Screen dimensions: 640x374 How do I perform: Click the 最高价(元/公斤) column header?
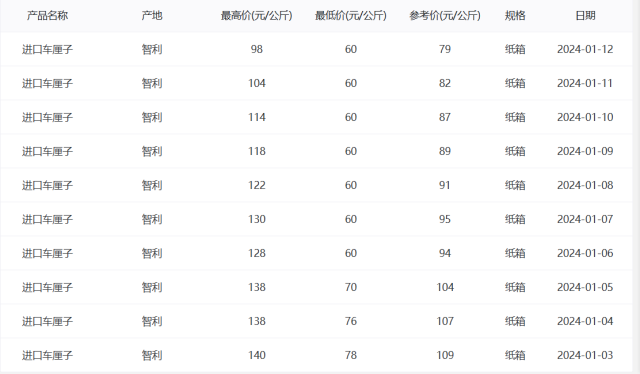coord(256,16)
